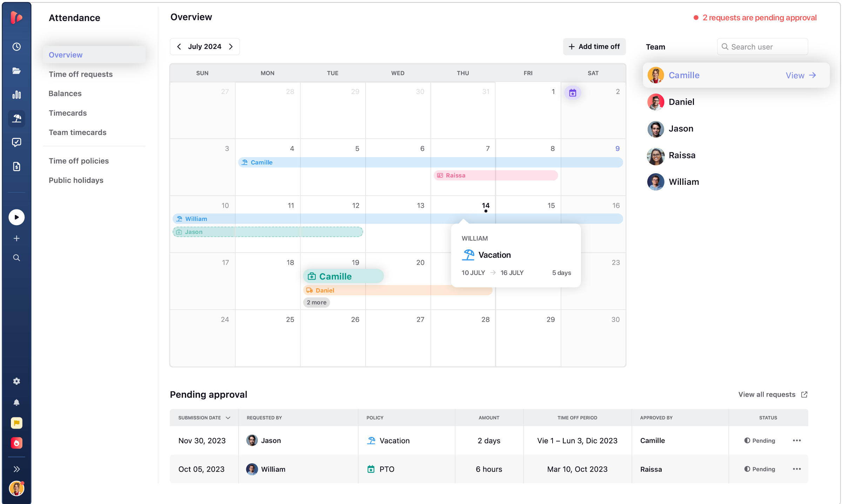Click the yellow flag app icon
This screenshot has height=504, width=842.
coord(16,423)
